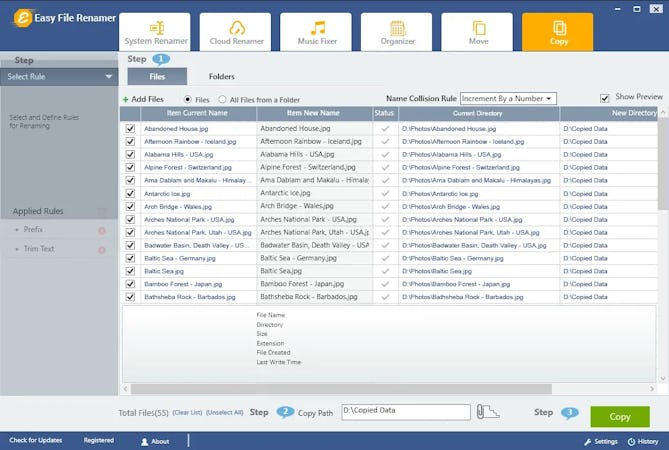669x450 pixels.
Task: Click the vertical scrollbar of file list
Action: tap(663, 164)
